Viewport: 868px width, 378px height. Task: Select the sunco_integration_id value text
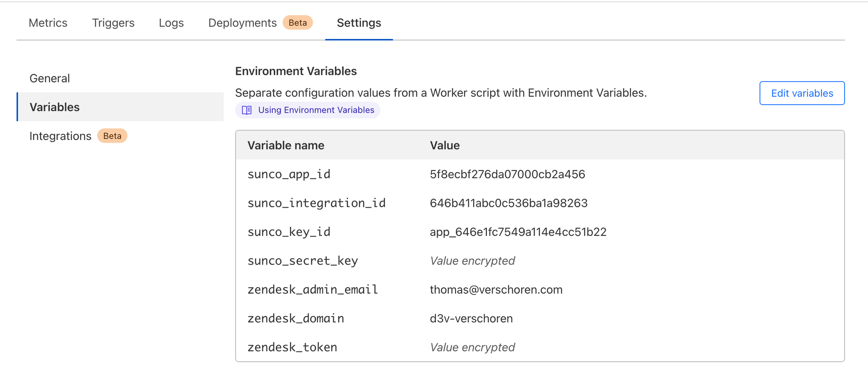click(x=509, y=203)
